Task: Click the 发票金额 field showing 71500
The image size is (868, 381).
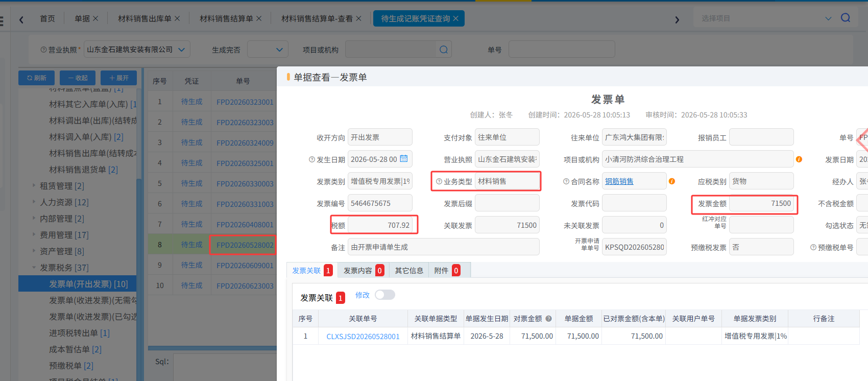Action: tap(761, 203)
